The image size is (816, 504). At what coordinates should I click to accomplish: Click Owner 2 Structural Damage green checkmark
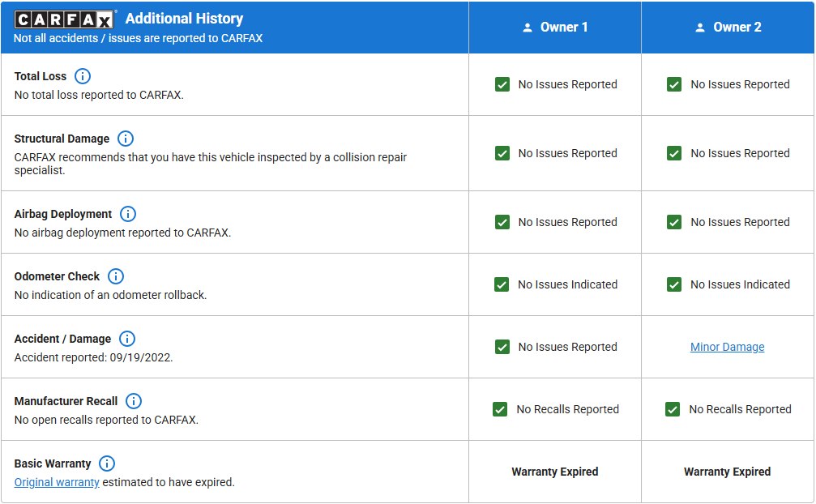pyautogui.click(x=674, y=153)
